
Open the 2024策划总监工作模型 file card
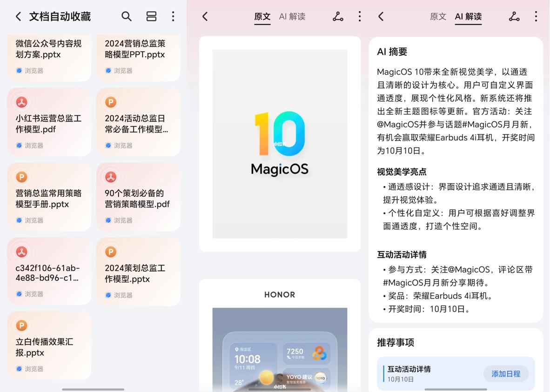138,271
